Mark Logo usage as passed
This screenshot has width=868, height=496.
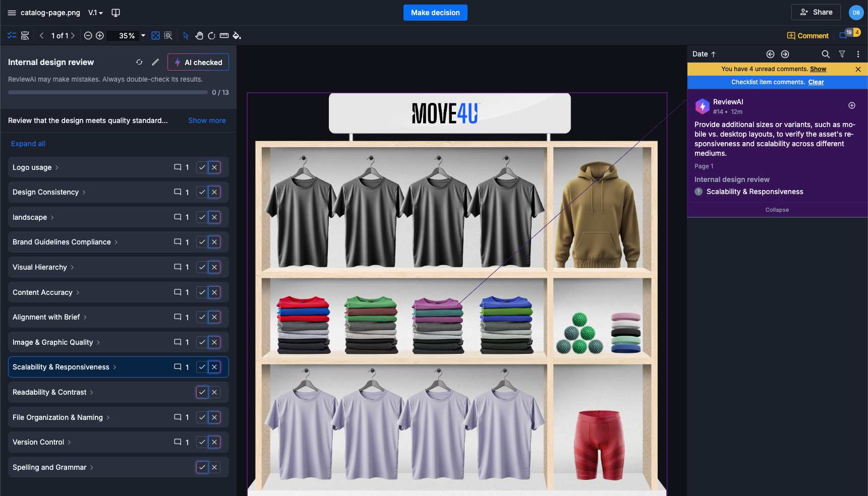click(x=202, y=167)
